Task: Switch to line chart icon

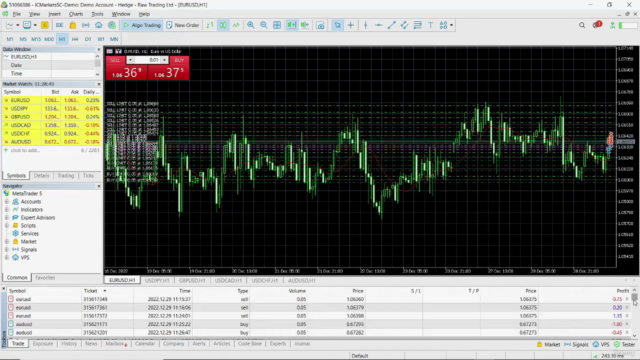Action: click(x=236, y=25)
